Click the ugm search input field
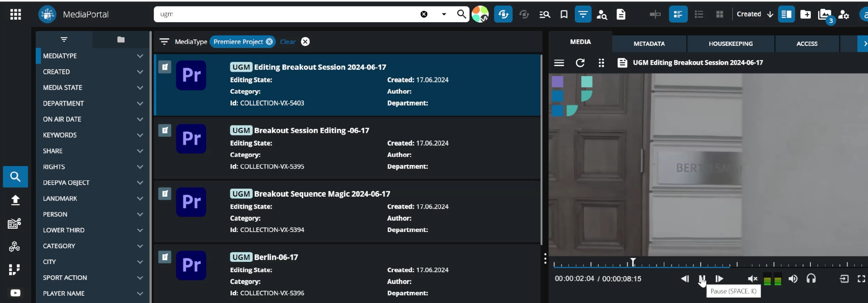Viewport: 868px width, 303px height. [284, 14]
